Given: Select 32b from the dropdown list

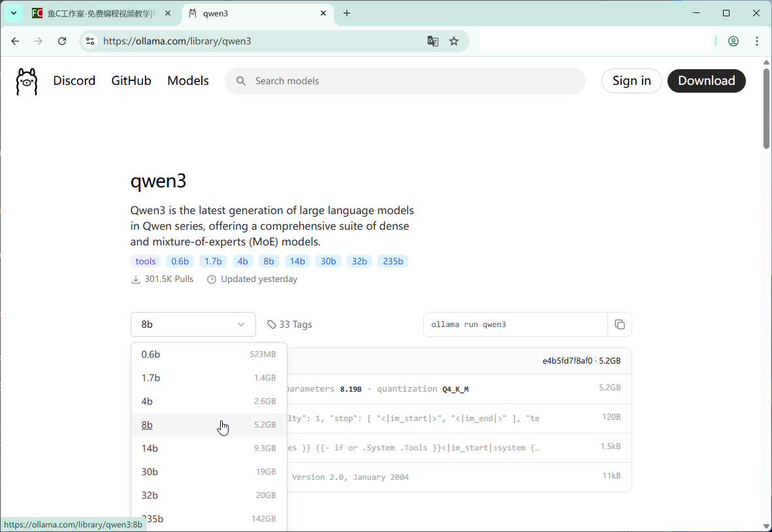Looking at the screenshot, I should (x=209, y=495).
